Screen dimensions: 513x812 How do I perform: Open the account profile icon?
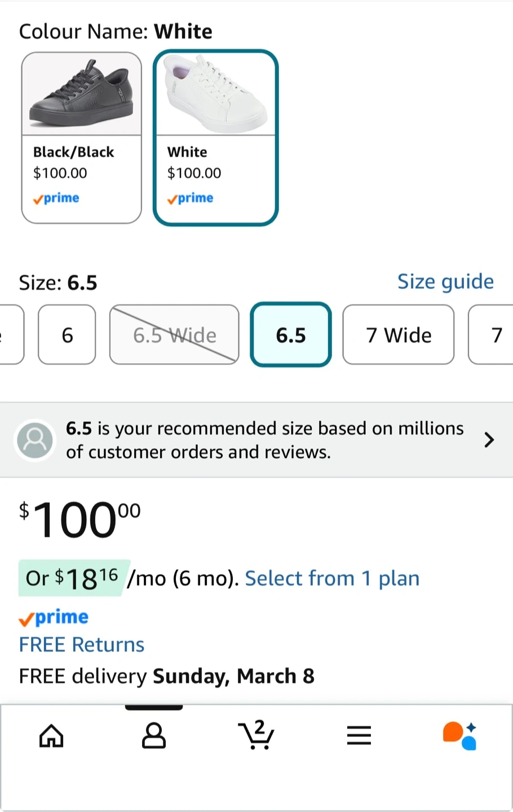point(154,735)
